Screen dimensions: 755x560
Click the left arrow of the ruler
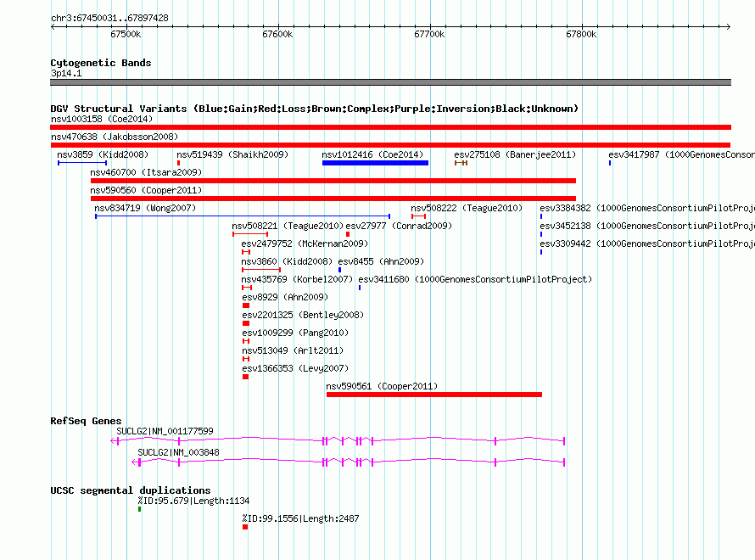point(53,26)
